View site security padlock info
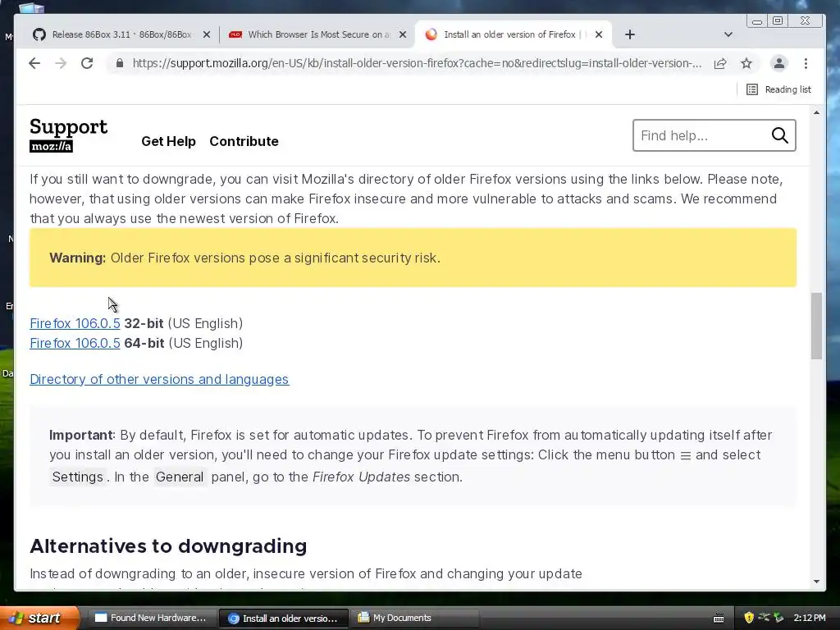The height and width of the screenshot is (630, 840). [x=120, y=63]
